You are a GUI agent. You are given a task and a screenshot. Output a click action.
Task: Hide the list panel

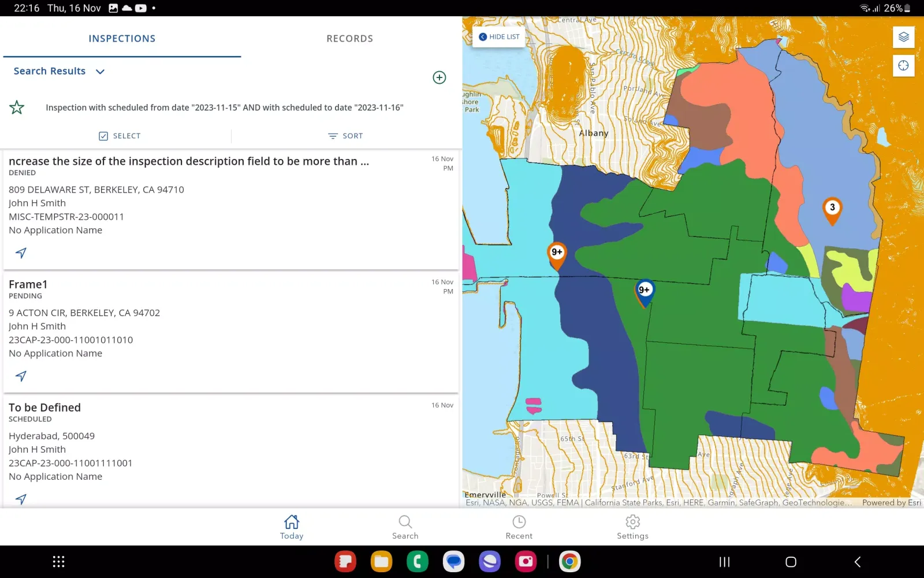[x=499, y=37]
